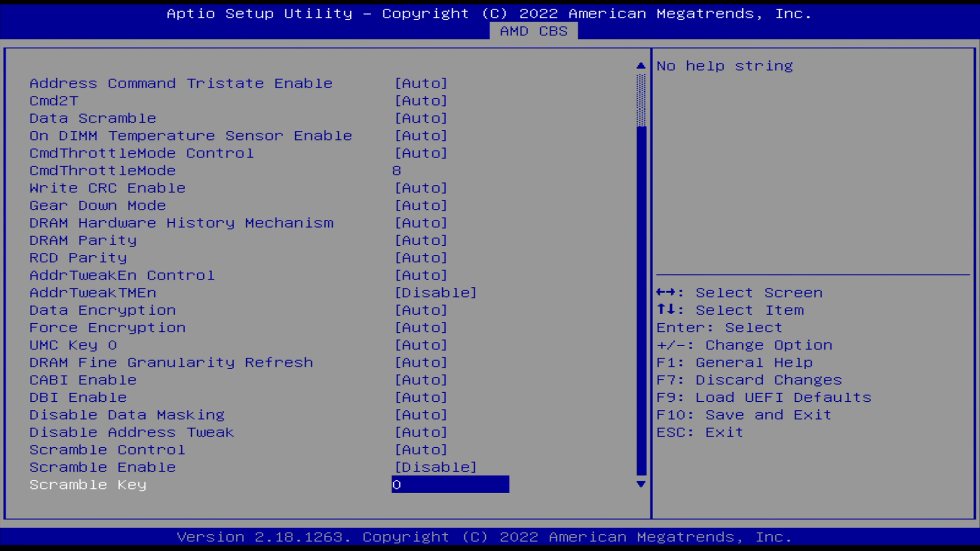Open the UMC Key 0 Auto value
Image resolution: width=980 pixels, height=551 pixels.
[x=421, y=345]
